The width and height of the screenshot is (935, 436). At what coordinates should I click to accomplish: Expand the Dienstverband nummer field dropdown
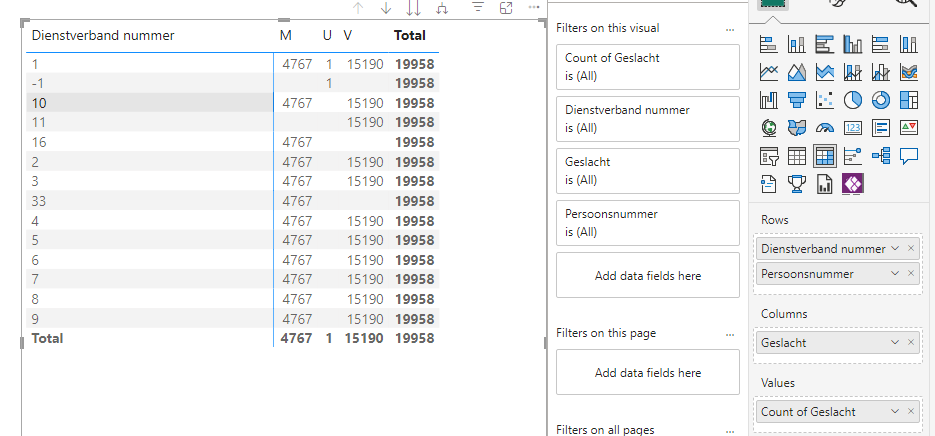(895, 248)
